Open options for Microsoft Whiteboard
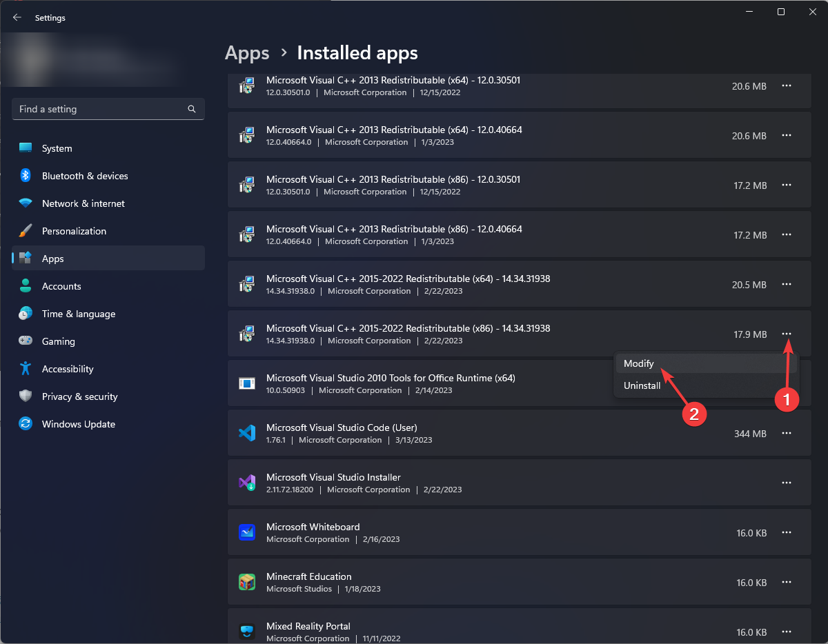 click(x=786, y=532)
